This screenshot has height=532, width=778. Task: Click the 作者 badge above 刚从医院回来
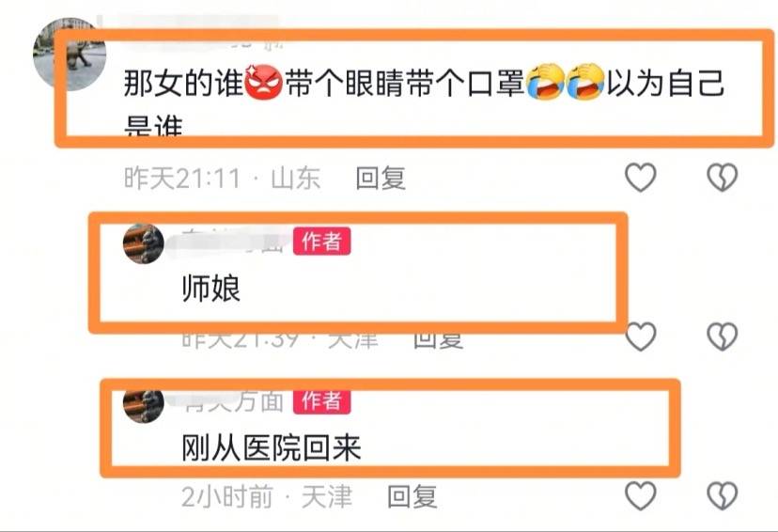tap(321, 401)
